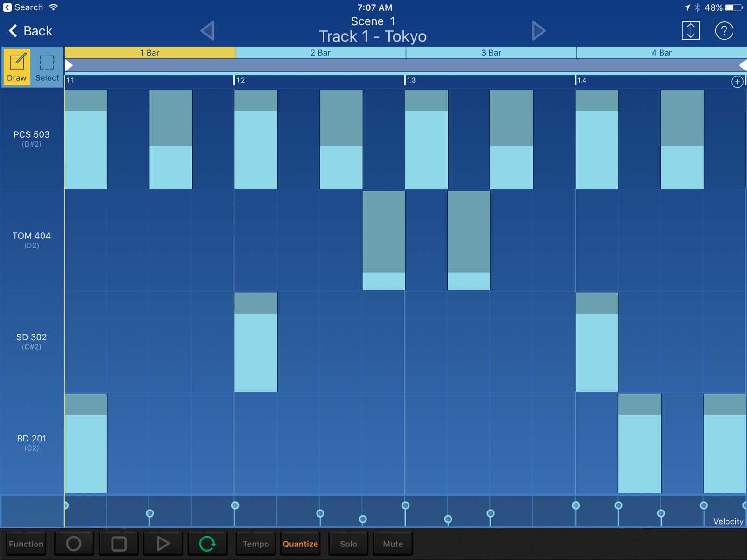The height and width of the screenshot is (560, 747).
Task: Select the 2 Bar tab
Action: [320, 53]
